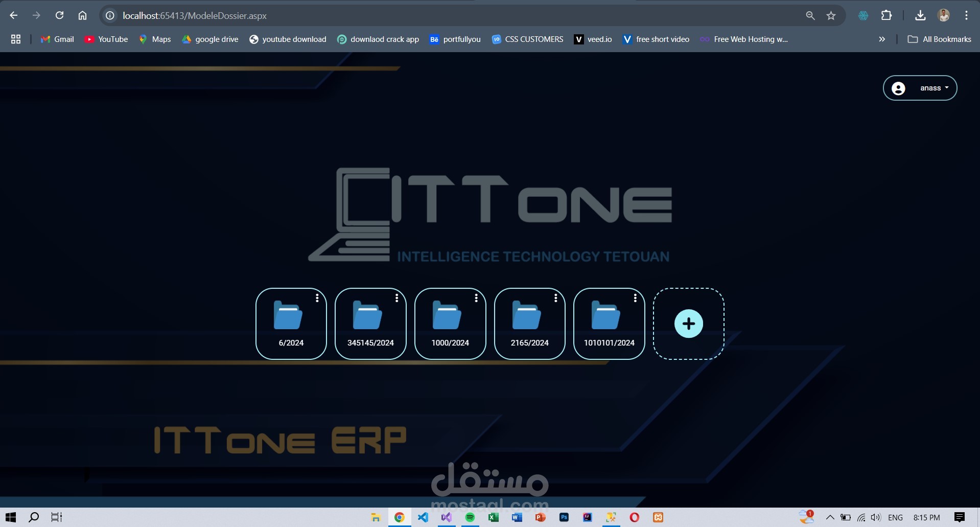Open Chrome three-dot menu

(x=966, y=15)
